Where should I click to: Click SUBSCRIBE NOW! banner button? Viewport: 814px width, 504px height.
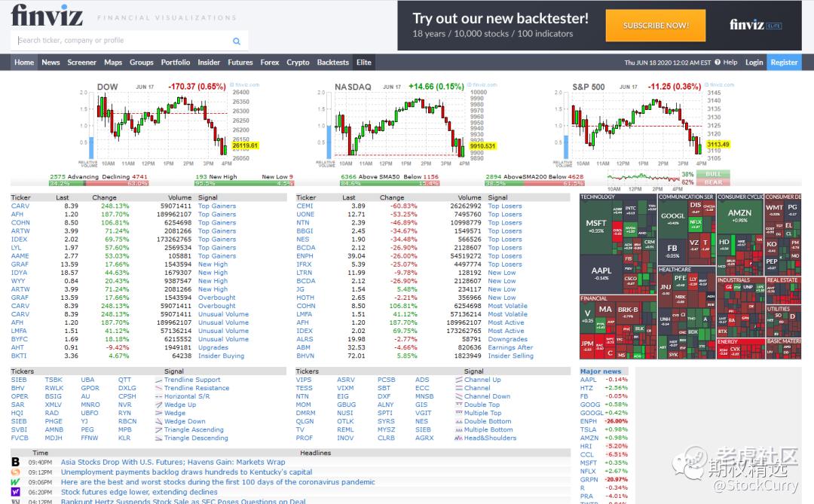[656, 26]
